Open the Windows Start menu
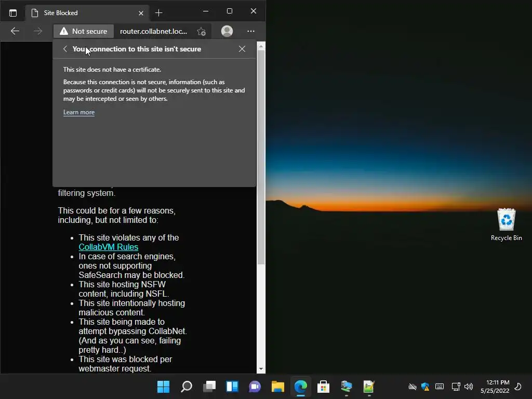532x399 pixels. pyautogui.click(x=164, y=387)
